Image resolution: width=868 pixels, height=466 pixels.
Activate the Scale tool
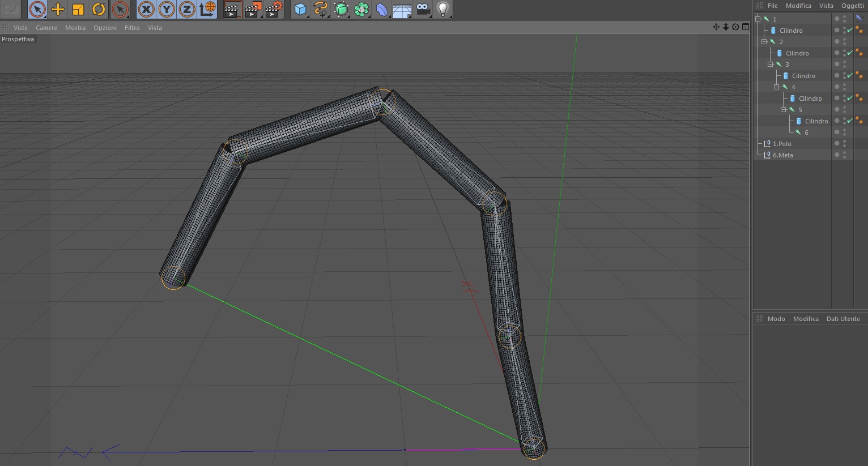coord(78,9)
